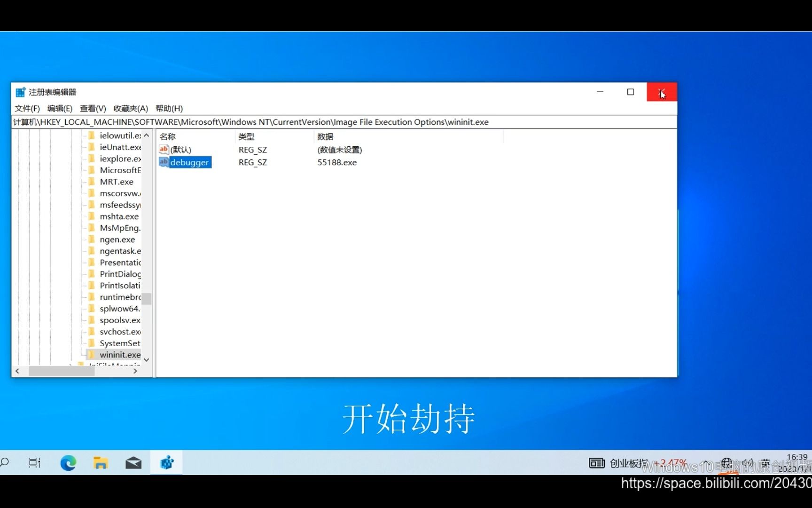Select the ieUnatt.exe tree key
The image size is (812, 508).
point(120,147)
